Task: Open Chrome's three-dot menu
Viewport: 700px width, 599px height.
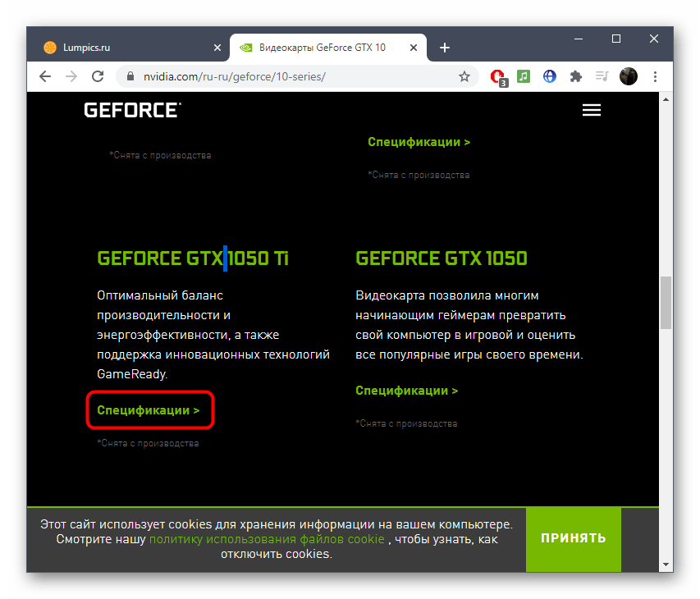Action: coord(656,77)
